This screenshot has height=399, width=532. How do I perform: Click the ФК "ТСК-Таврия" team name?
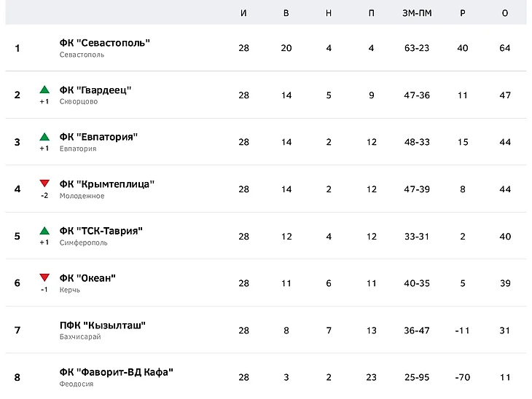[101, 231]
